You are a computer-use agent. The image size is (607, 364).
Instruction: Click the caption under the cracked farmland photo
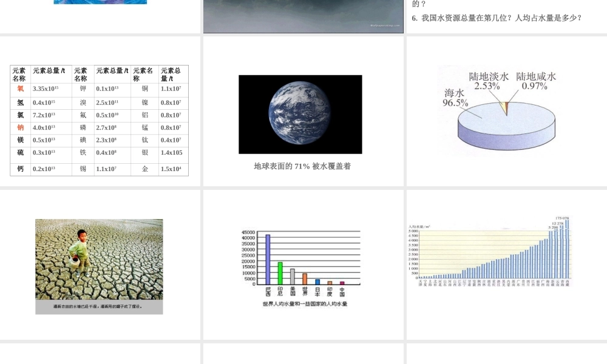98,306
